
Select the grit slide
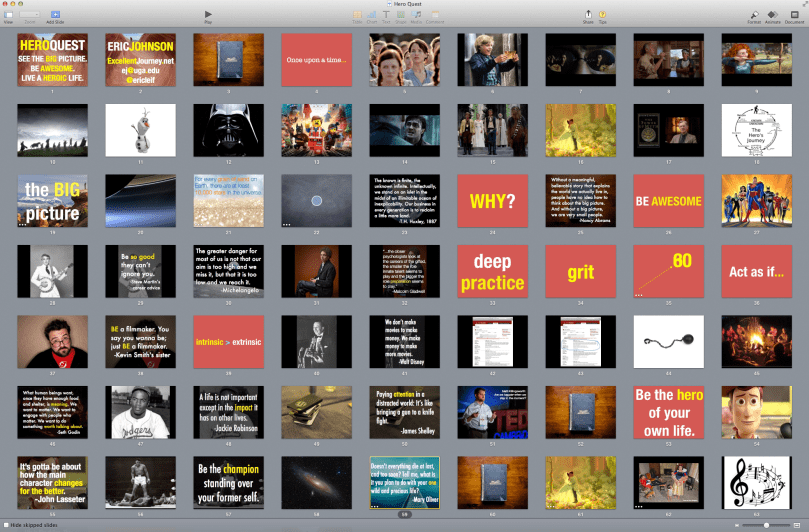coord(580,271)
